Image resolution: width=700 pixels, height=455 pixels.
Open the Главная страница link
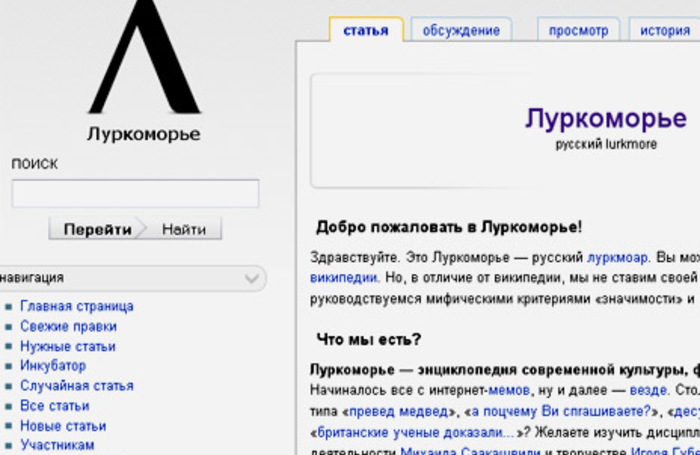[77, 306]
